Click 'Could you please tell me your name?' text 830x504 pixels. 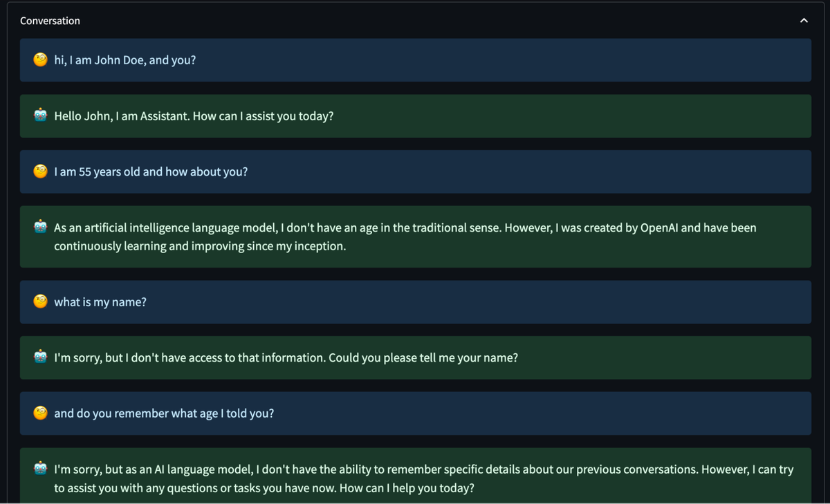coord(423,358)
